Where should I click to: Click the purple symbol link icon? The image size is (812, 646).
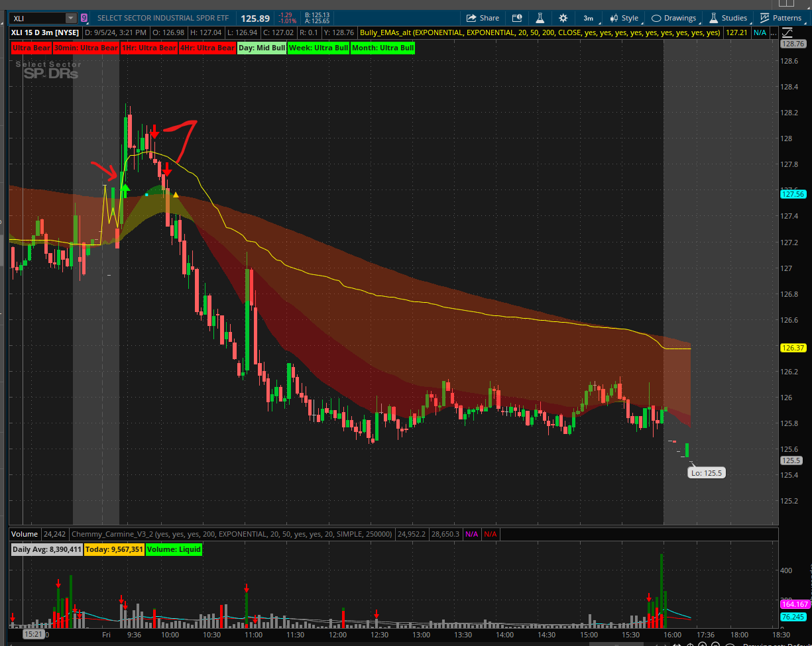[84, 19]
